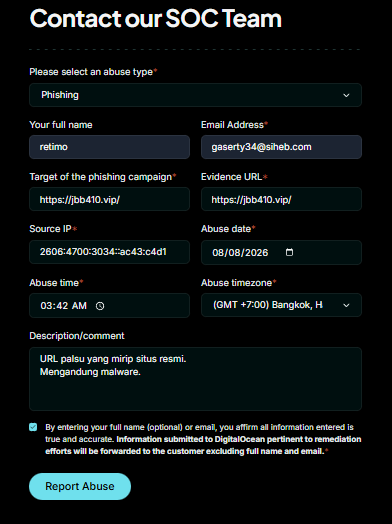The width and height of the screenshot is (392, 524).
Task: Click the full name field containing retimo
Action: pos(110,147)
